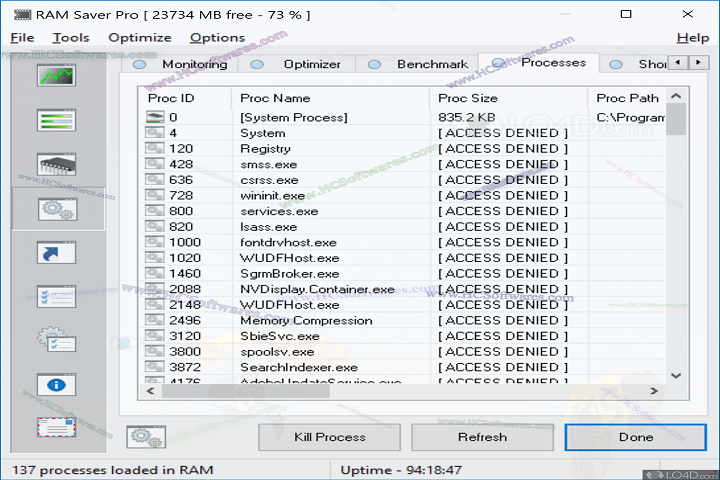Open the Optimize menu
Screen dimensions: 720x480
[140, 38]
